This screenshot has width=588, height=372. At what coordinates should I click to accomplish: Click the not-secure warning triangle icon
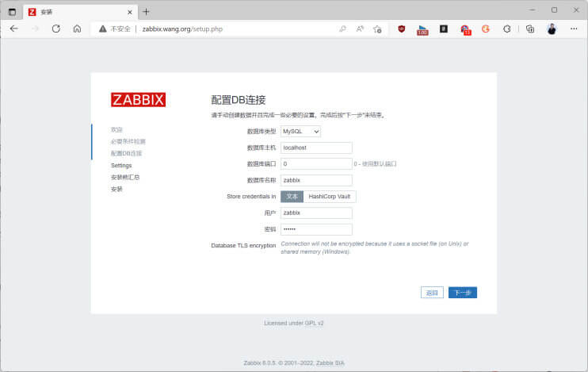pos(103,29)
